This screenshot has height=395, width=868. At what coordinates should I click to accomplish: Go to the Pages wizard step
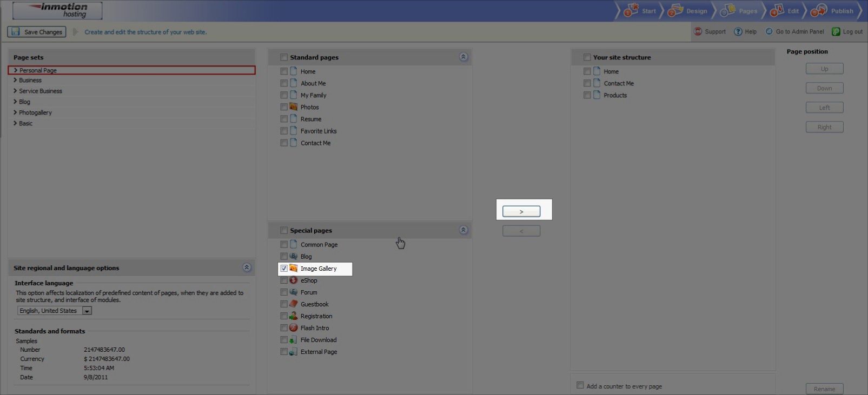pos(739,11)
